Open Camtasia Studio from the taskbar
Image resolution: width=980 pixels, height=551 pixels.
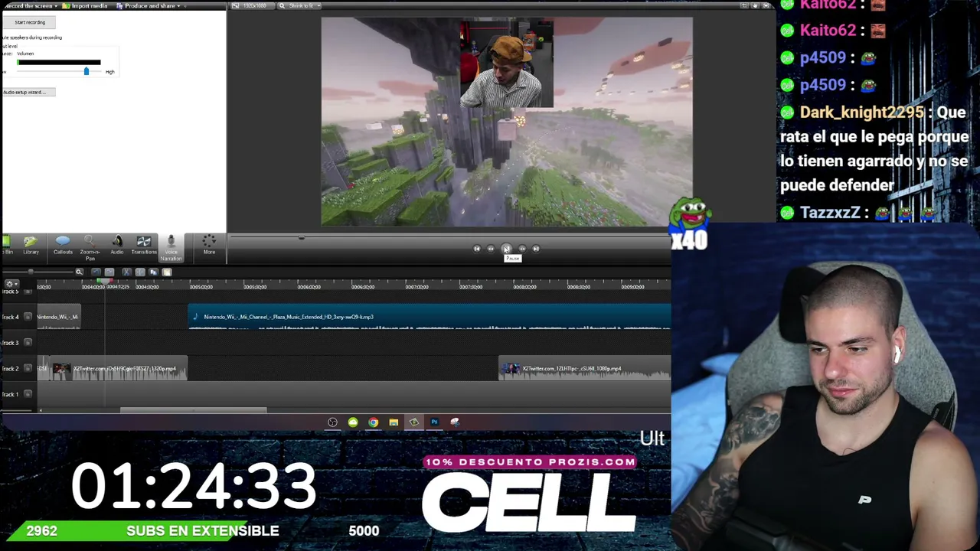click(x=414, y=422)
